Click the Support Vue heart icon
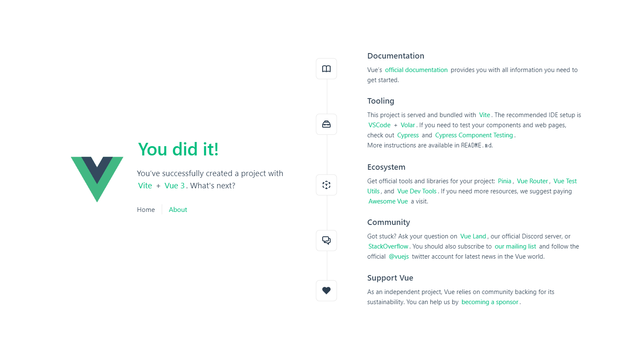644x337 pixels. (x=326, y=291)
